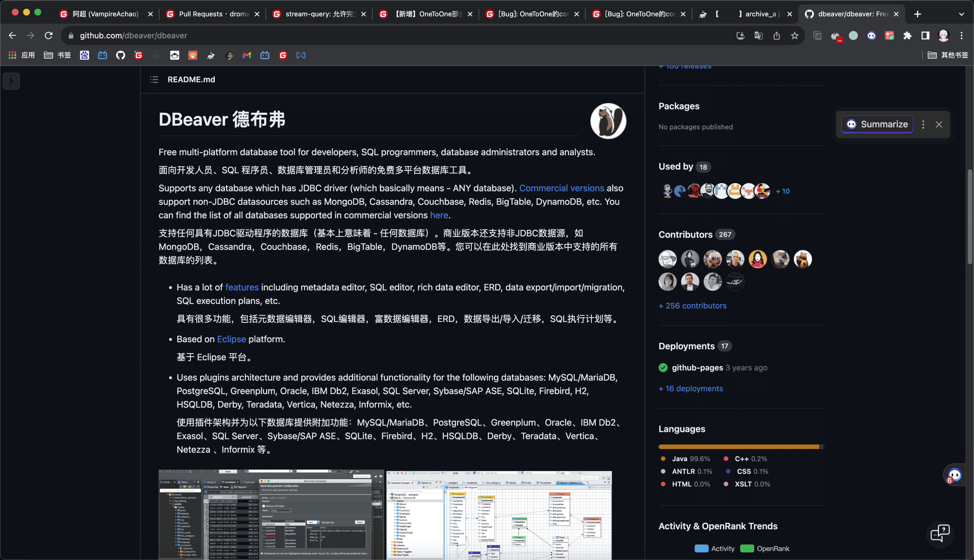Open the tab search dropdown arrow

961,14
